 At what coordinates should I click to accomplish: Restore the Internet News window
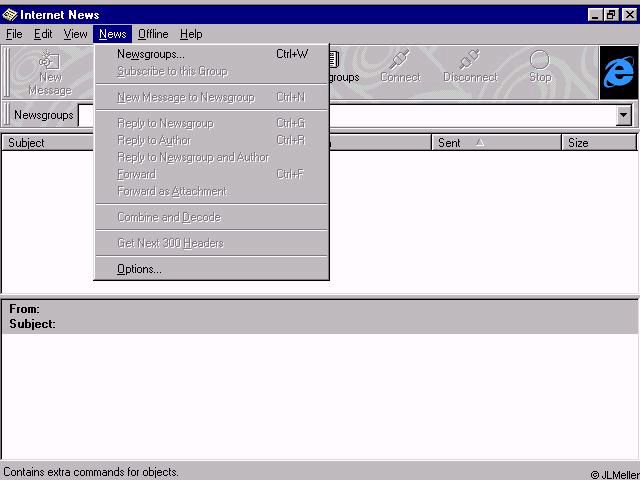(611, 15)
